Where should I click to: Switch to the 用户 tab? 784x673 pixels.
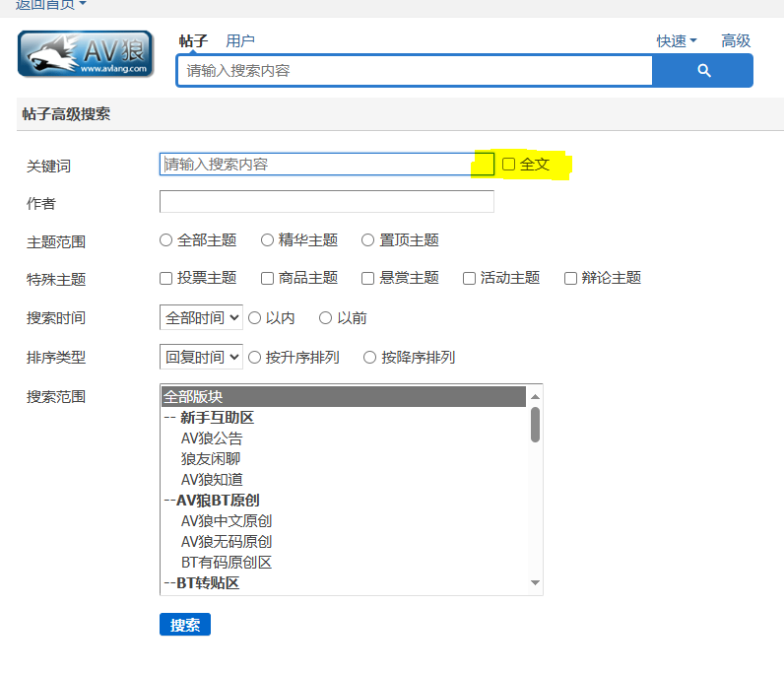(240, 41)
